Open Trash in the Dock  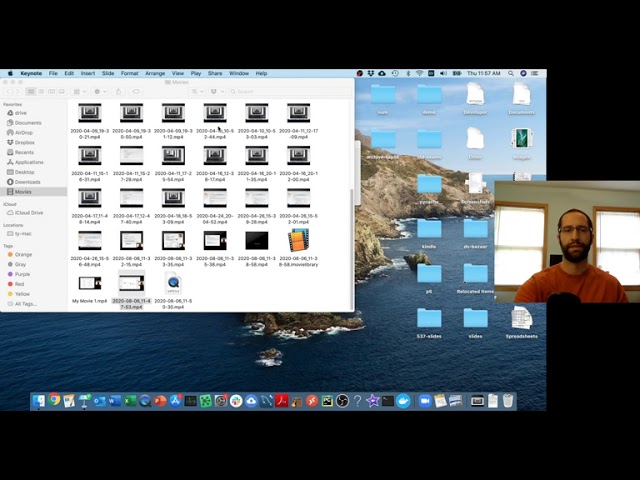tap(508, 401)
